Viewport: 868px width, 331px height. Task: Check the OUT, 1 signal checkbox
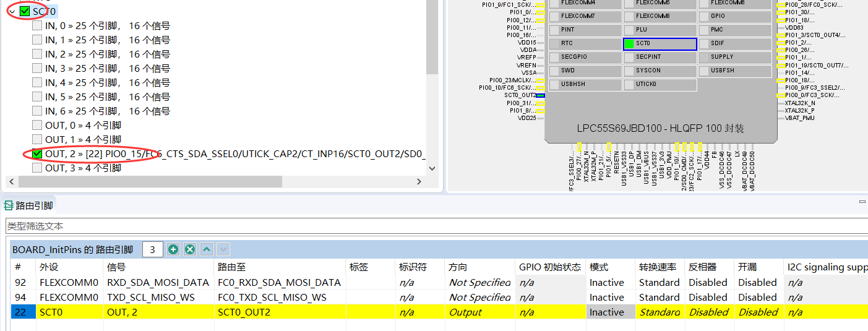pos(37,140)
